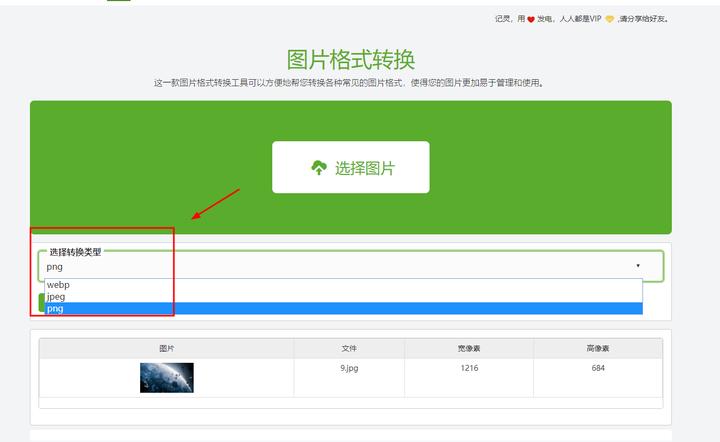
Task: Click the 684 height value
Action: click(598, 368)
